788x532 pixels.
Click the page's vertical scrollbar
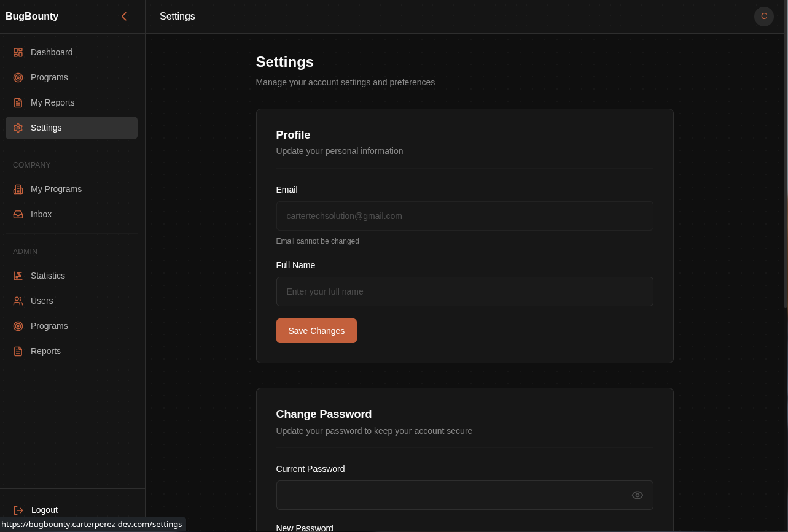click(x=786, y=153)
